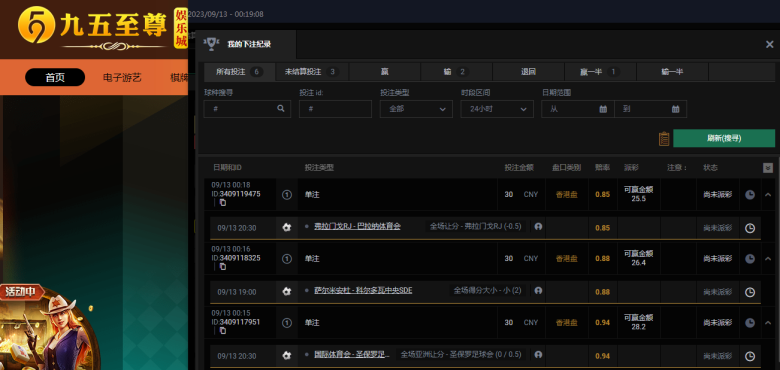Open the 弗拉门戈RJ - 巴拉纳体育会 match link
Viewport: 780px width, 370px height.
pyautogui.click(x=357, y=226)
